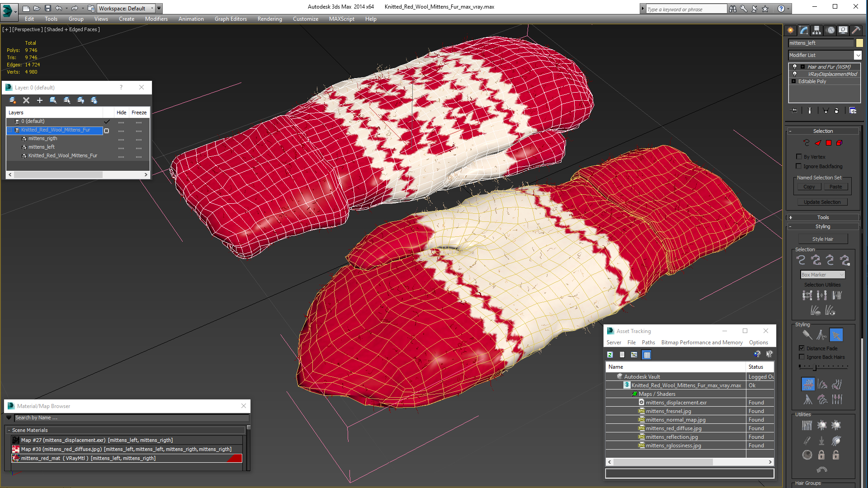
Task: Select Element sub-object level icon
Action: [x=840, y=143]
